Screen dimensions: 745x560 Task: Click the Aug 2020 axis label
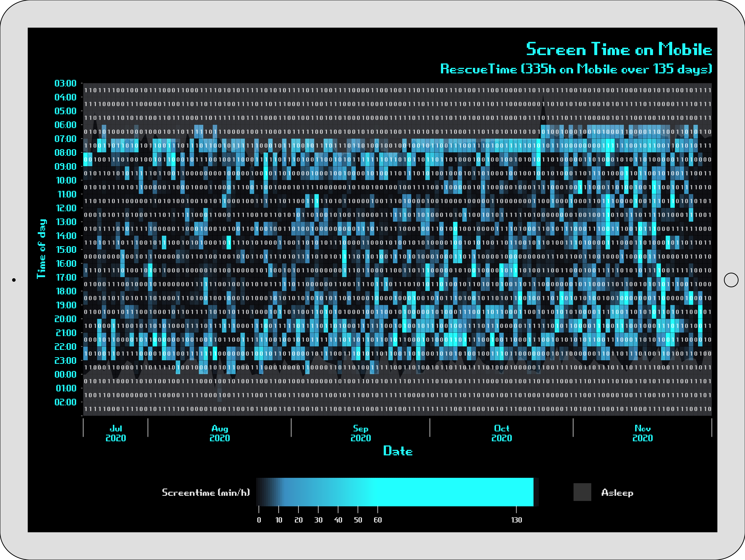click(x=220, y=433)
